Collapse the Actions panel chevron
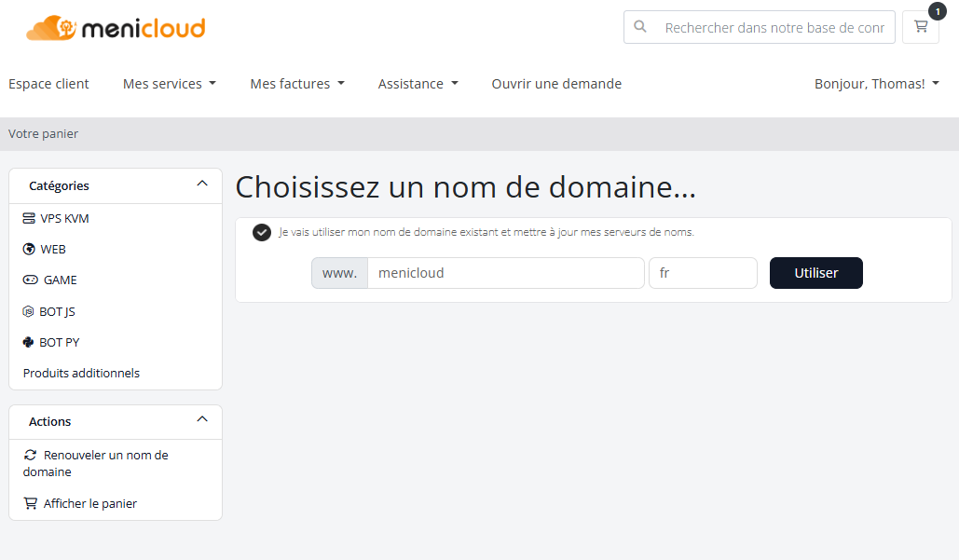This screenshot has width=959, height=560. (x=202, y=418)
